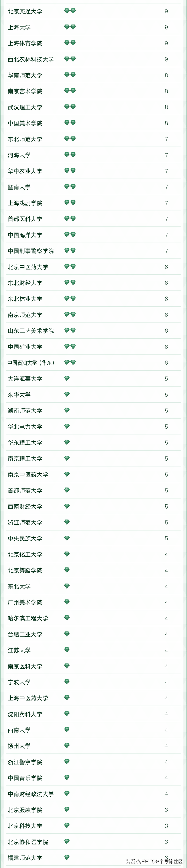The image size is (187, 868).
Task: Click the diamond icon in the 中央民族大学 row
Action: pyautogui.click(x=67, y=538)
